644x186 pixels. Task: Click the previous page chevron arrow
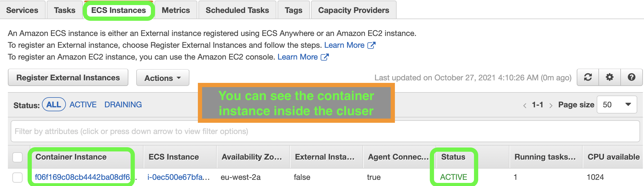[x=525, y=105]
